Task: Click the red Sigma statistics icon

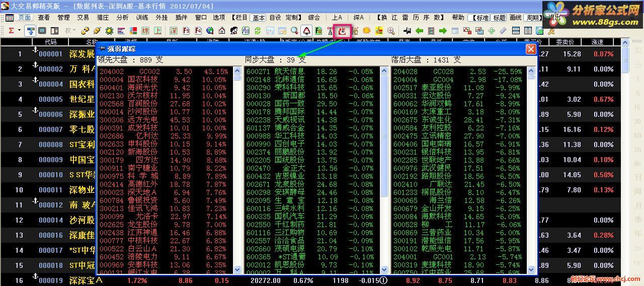Action: click(11, 31)
